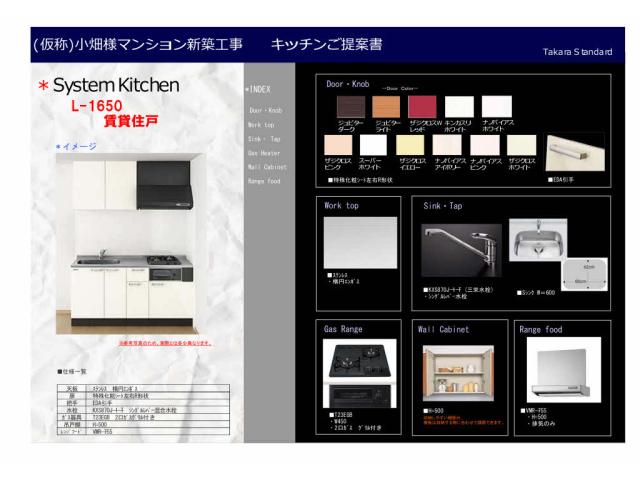
Task: Click the 水栓 row in spec table
Action: click(x=143, y=410)
